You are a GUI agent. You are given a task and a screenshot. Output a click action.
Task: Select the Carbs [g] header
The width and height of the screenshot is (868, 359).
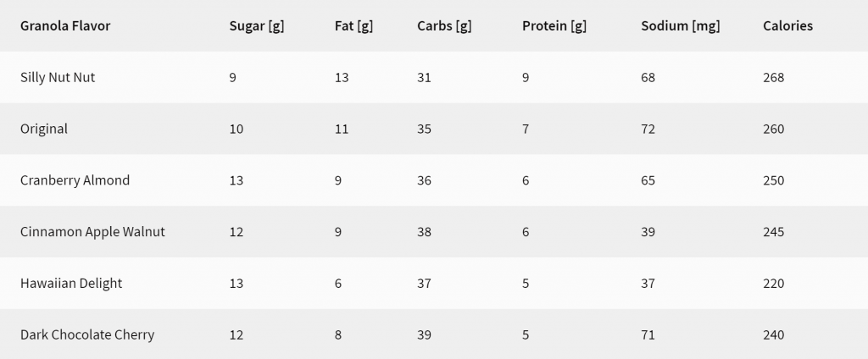click(444, 26)
